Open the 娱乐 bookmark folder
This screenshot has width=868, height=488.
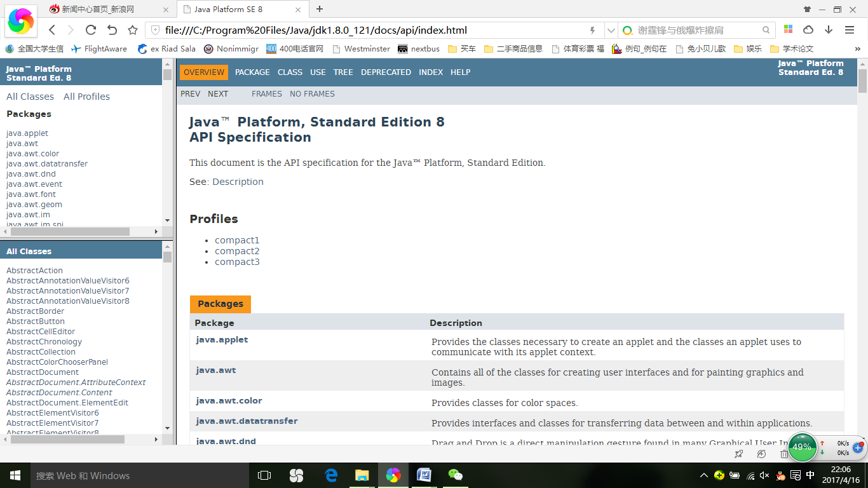click(748, 48)
